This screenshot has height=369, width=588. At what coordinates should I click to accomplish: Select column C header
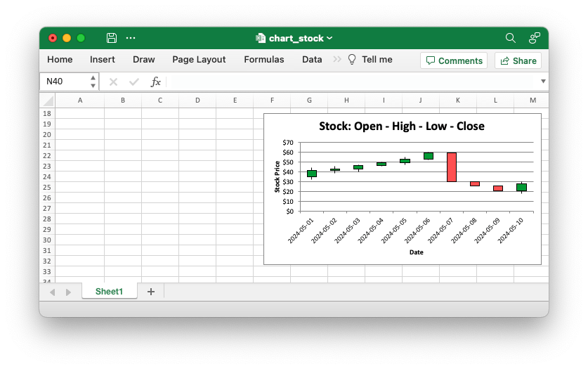click(x=160, y=101)
